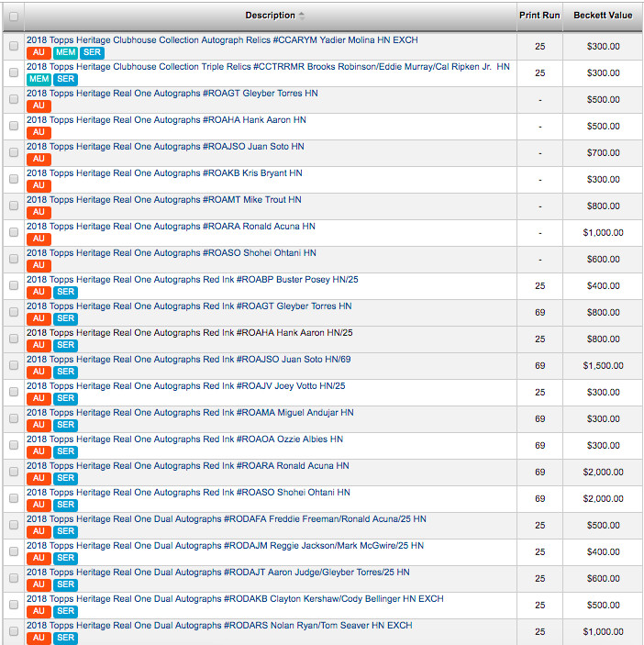Click AU badge under Buster Posey Red Ink

click(x=39, y=292)
